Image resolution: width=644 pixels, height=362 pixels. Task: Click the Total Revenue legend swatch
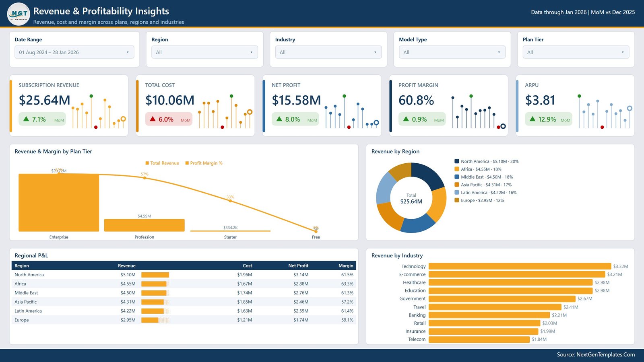[147, 163]
